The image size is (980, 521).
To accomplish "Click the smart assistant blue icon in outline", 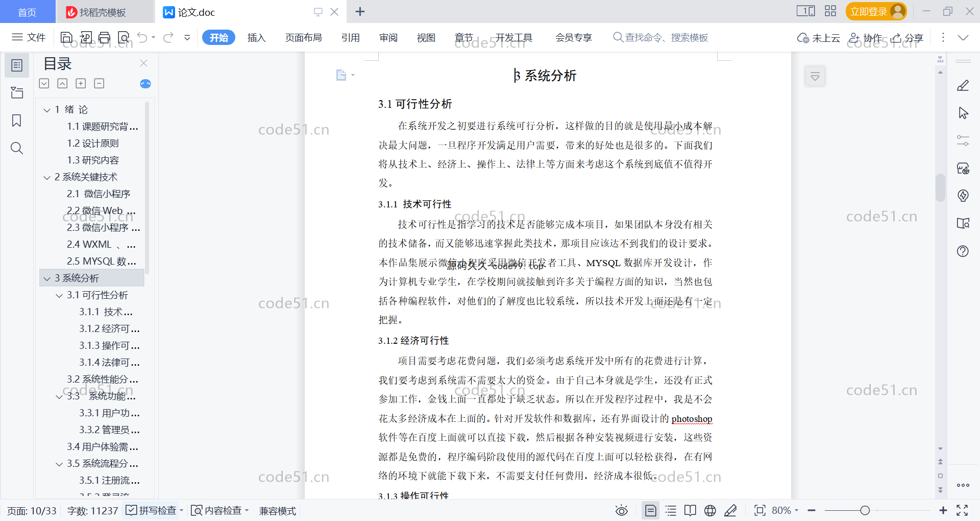I will coord(145,84).
